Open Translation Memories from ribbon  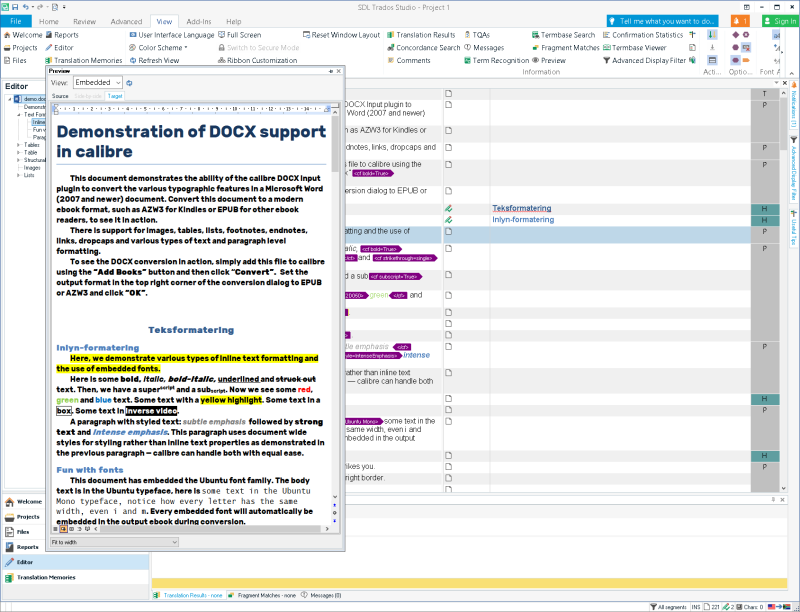pyautogui.click(x=84, y=60)
